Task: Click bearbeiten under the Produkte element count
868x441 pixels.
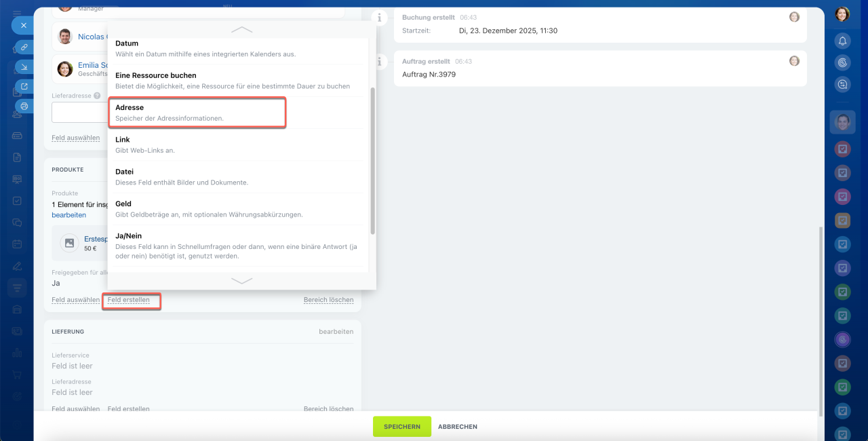Action: pos(69,214)
